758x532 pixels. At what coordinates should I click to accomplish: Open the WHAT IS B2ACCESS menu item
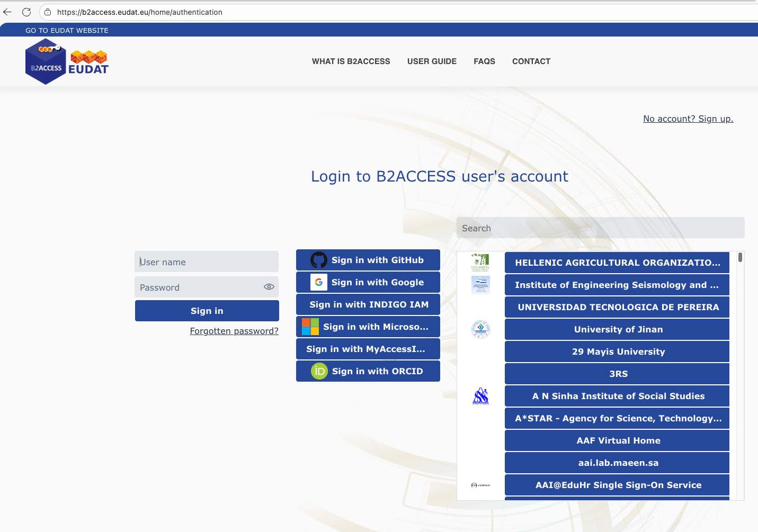(x=351, y=61)
